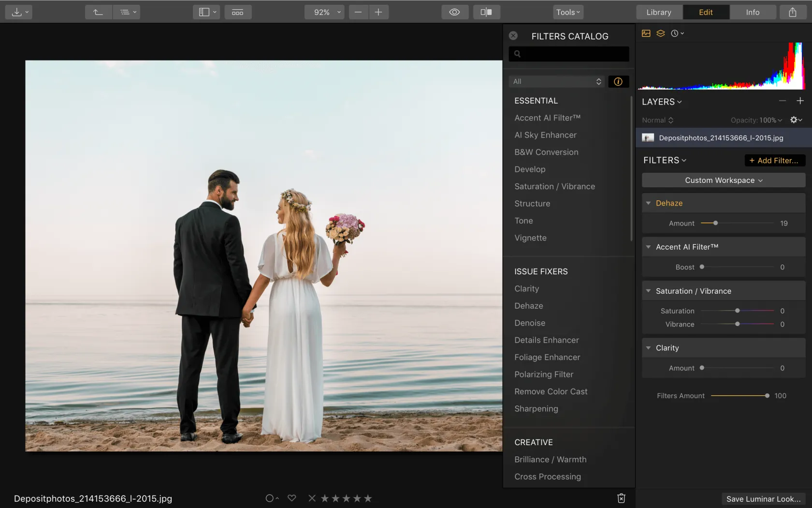Switch to the Library tab
Screen dimensions: 812x508
(659, 12)
